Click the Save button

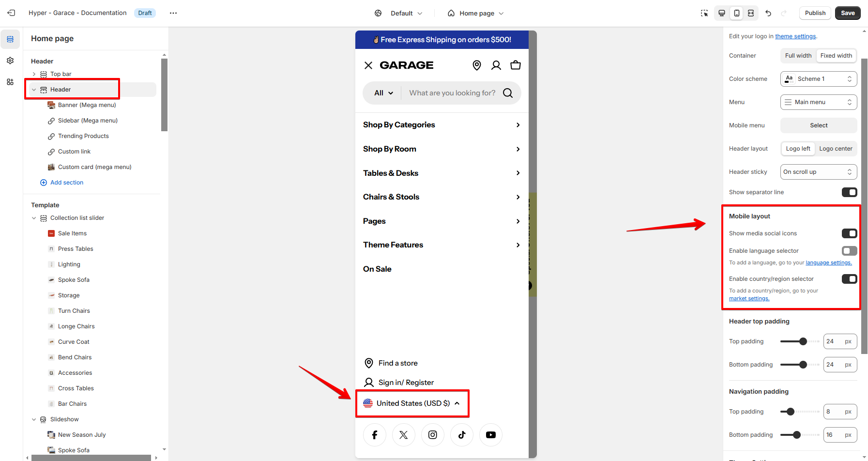point(848,13)
